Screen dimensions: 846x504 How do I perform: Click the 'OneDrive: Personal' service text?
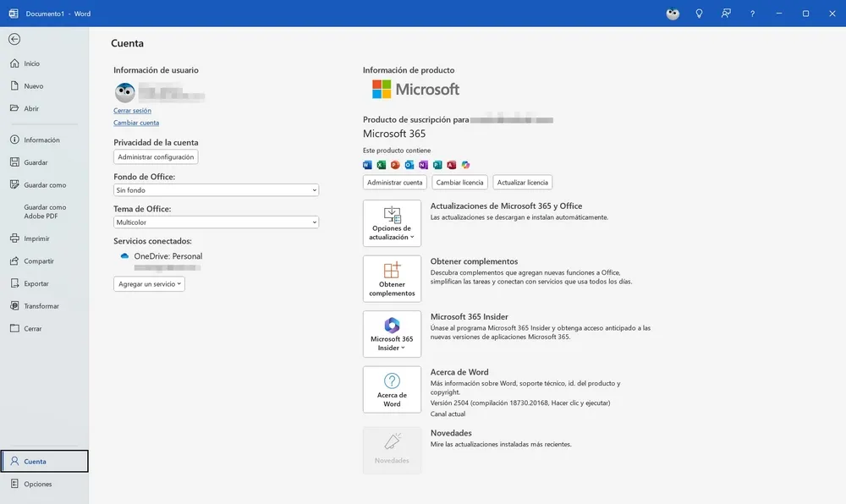(x=168, y=256)
